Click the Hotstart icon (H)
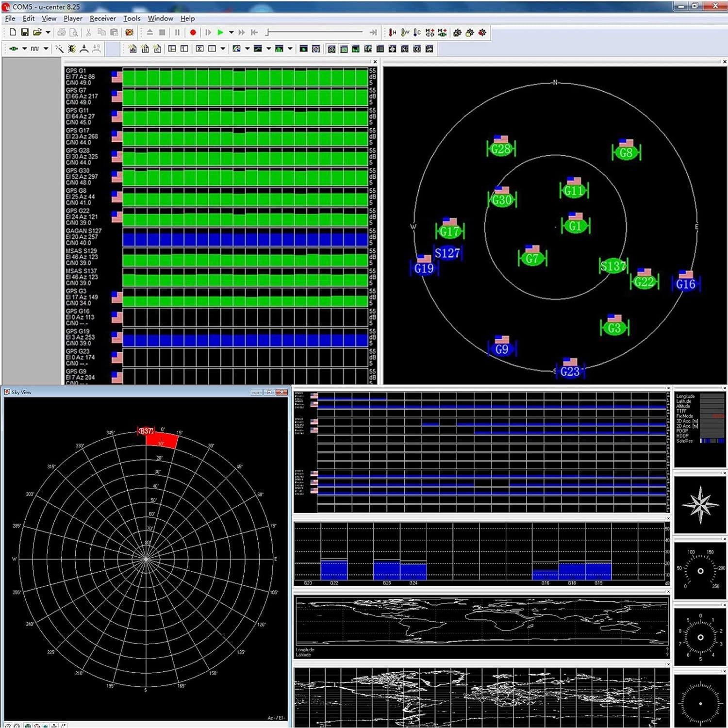728x728 pixels. click(392, 33)
